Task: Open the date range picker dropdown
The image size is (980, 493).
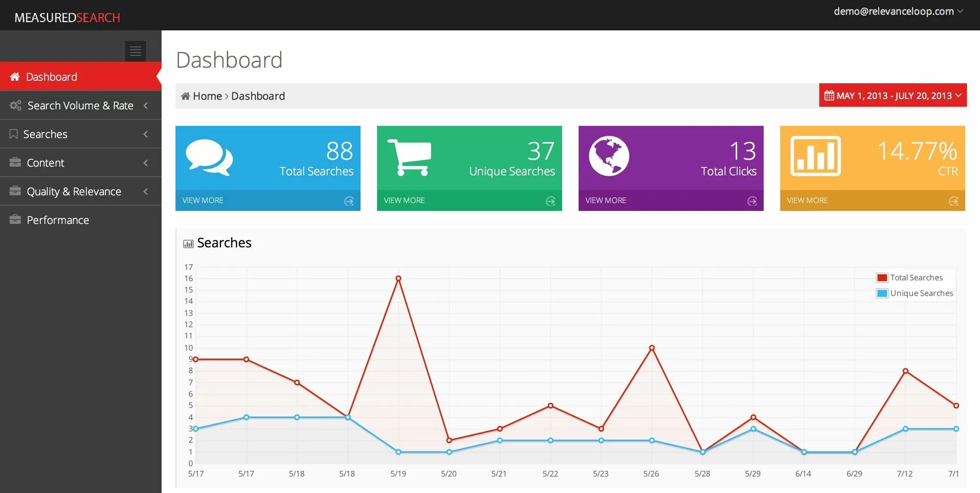Action: click(893, 95)
